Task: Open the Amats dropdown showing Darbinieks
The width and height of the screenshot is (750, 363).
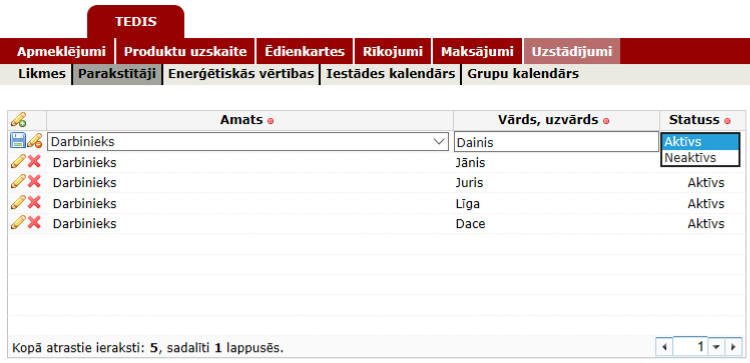Action: coord(248,142)
